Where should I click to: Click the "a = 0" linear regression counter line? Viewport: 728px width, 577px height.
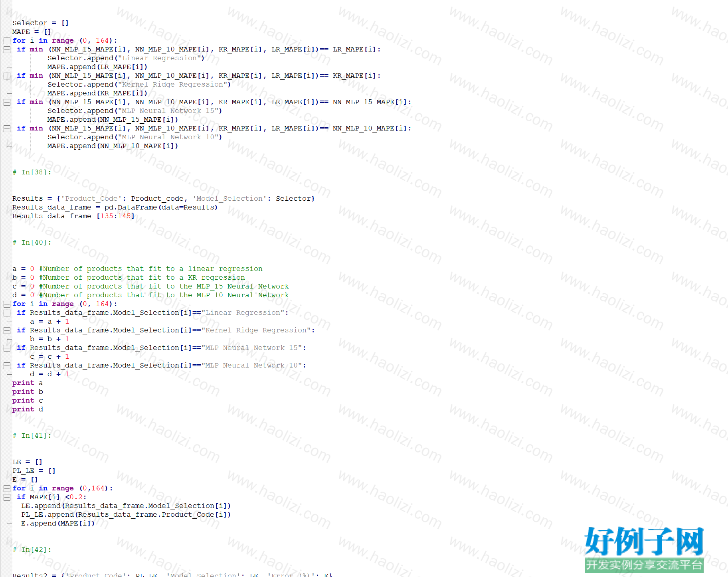137,269
